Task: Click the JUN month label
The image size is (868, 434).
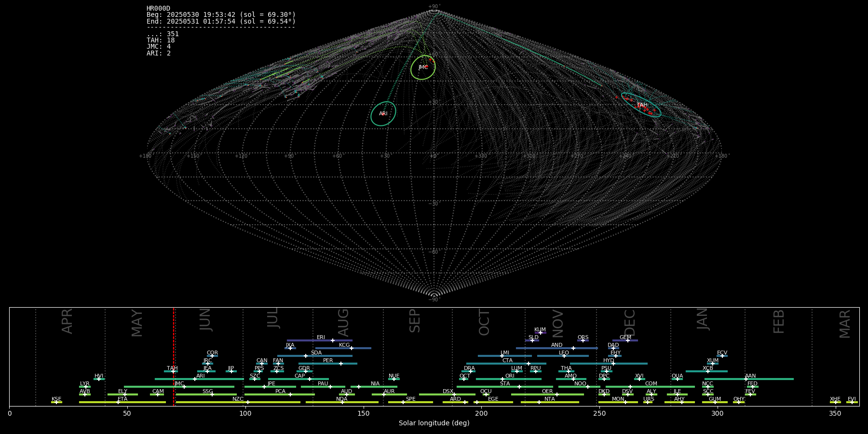Action: (205, 320)
